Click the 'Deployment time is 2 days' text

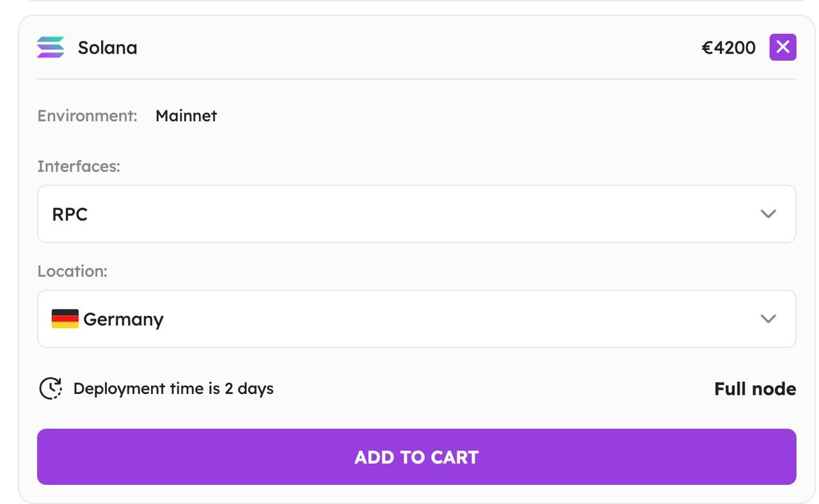tap(173, 389)
